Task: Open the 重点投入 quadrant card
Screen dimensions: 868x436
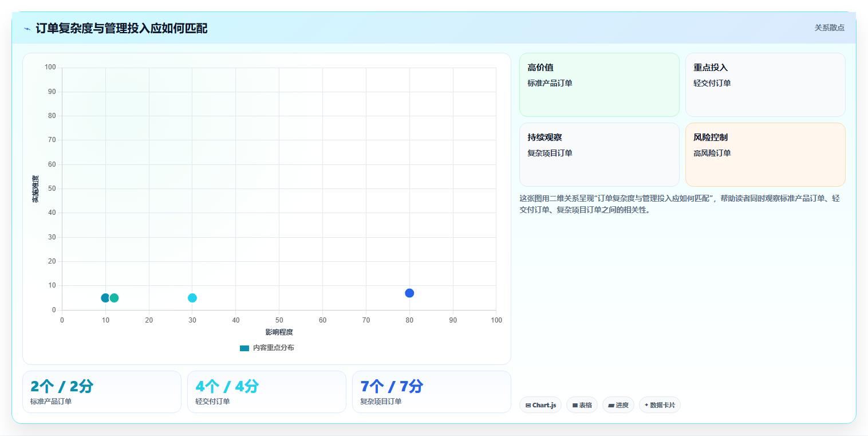Action: (766, 85)
